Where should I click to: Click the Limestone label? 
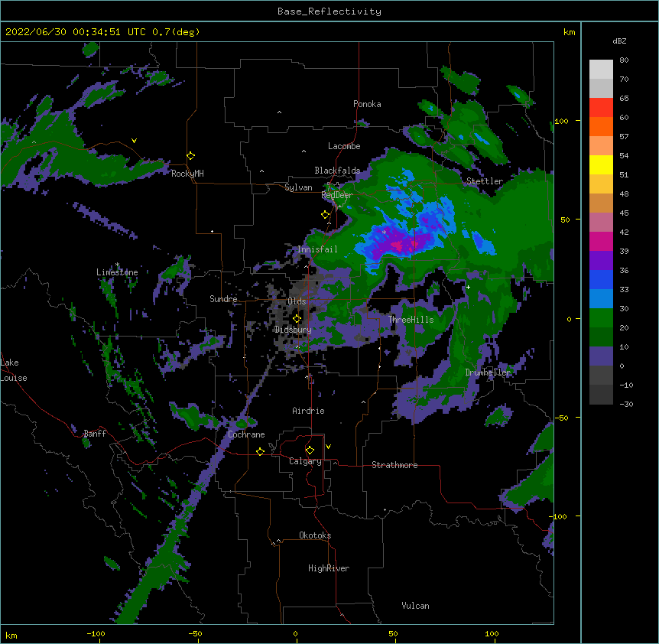117,272
